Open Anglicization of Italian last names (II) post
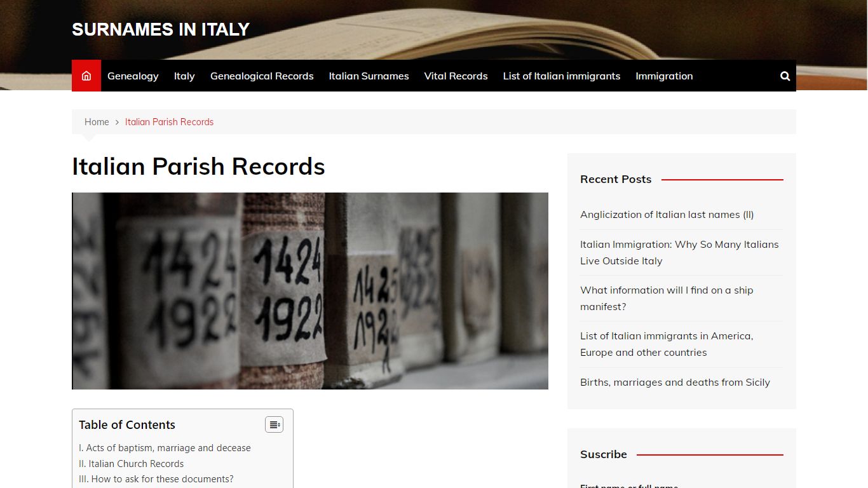Screen dimensions: 868x488 tap(667, 215)
